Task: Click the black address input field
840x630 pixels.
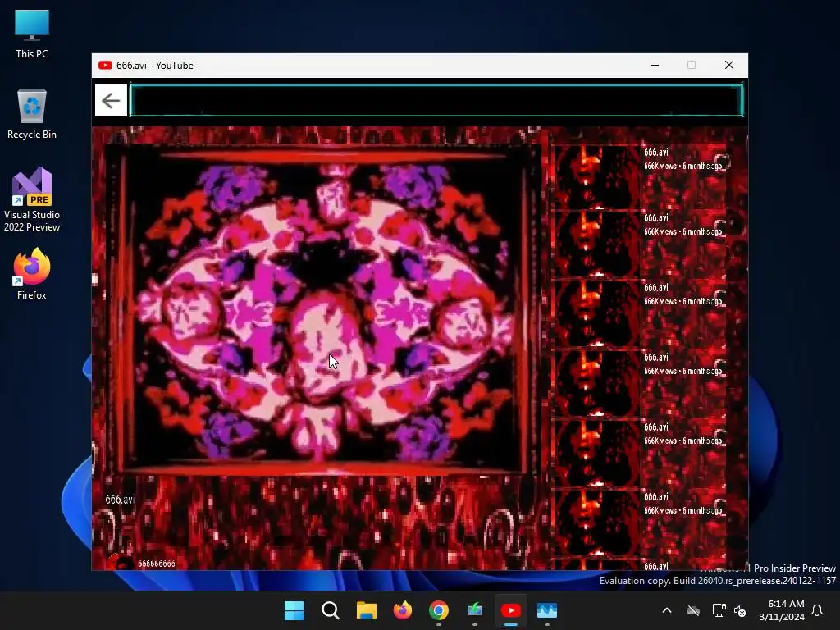Action: [436, 100]
